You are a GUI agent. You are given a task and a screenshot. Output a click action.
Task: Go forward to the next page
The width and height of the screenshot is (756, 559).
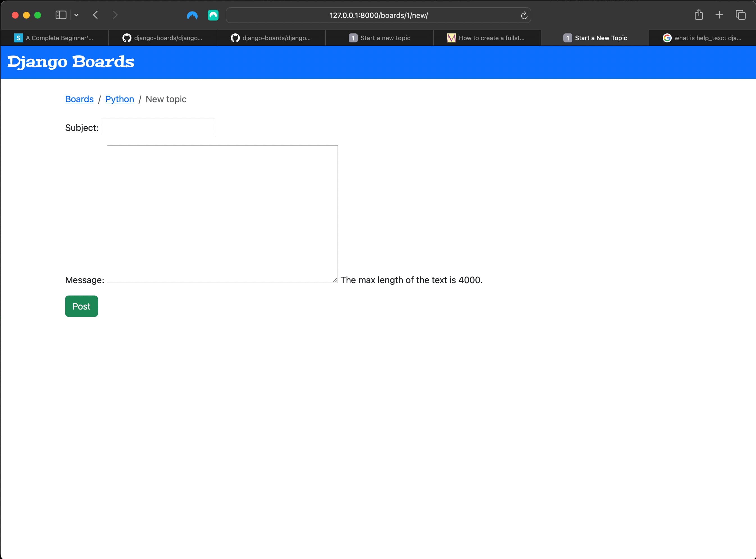[x=115, y=15]
